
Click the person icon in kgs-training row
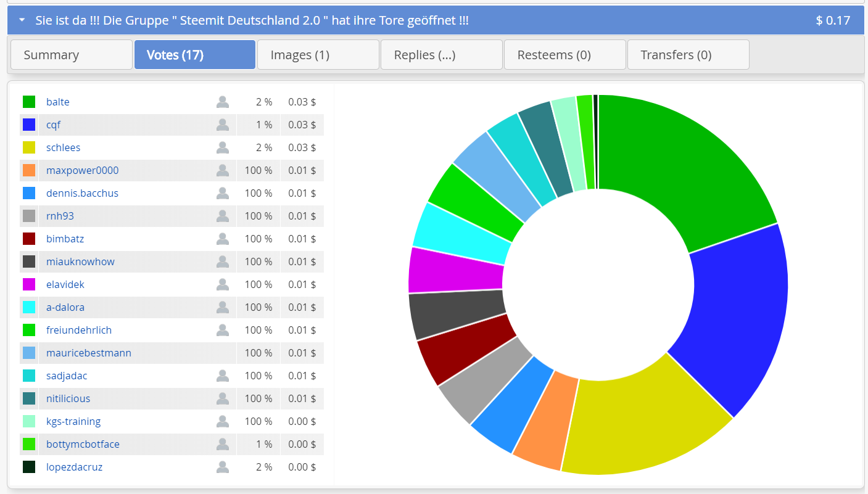click(x=223, y=421)
